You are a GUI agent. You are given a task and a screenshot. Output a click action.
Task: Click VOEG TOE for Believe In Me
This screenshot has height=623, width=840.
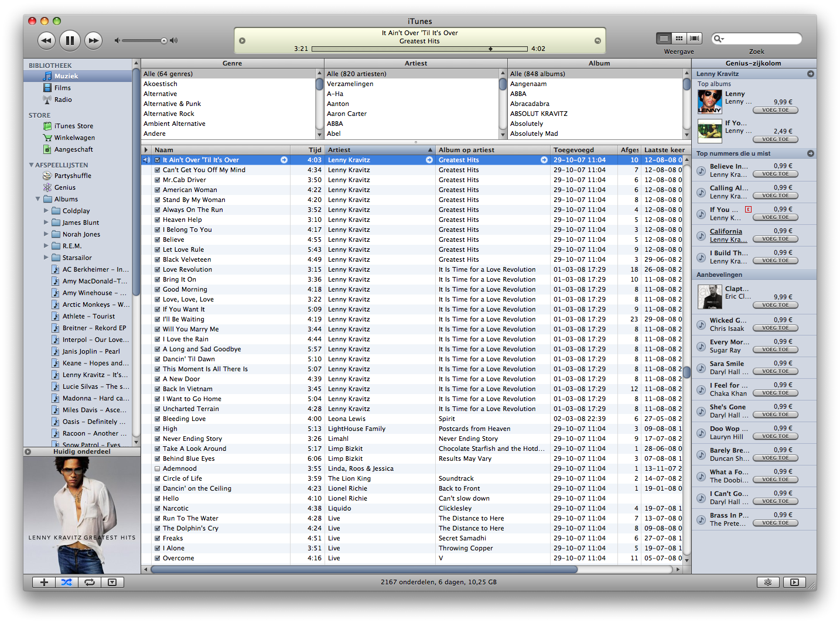[x=775, y=174]
